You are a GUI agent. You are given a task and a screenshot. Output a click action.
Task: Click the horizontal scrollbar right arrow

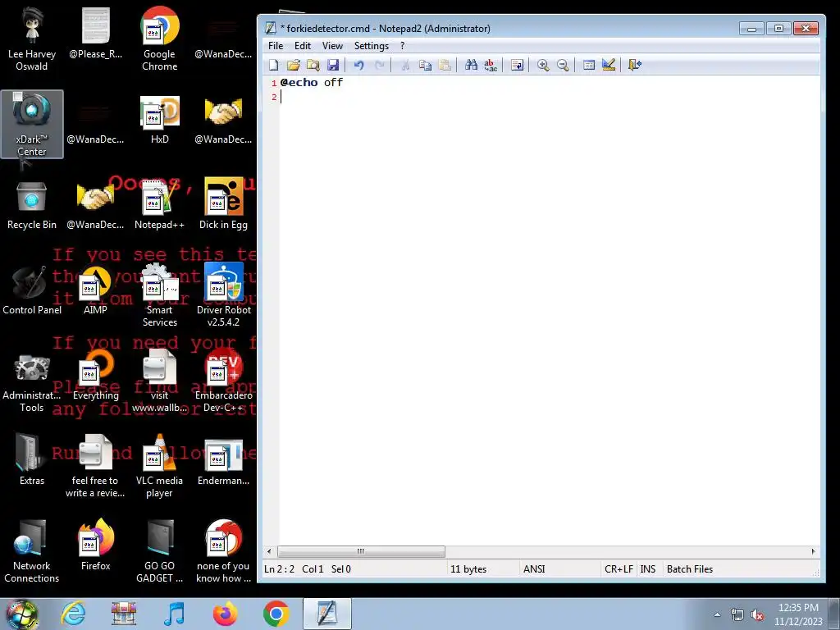tap(813, 551)
